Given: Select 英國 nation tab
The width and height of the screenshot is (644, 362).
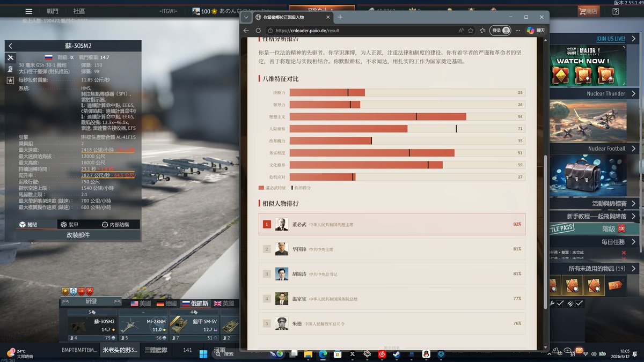Looking at the screenshot, I should coord(224,303).
